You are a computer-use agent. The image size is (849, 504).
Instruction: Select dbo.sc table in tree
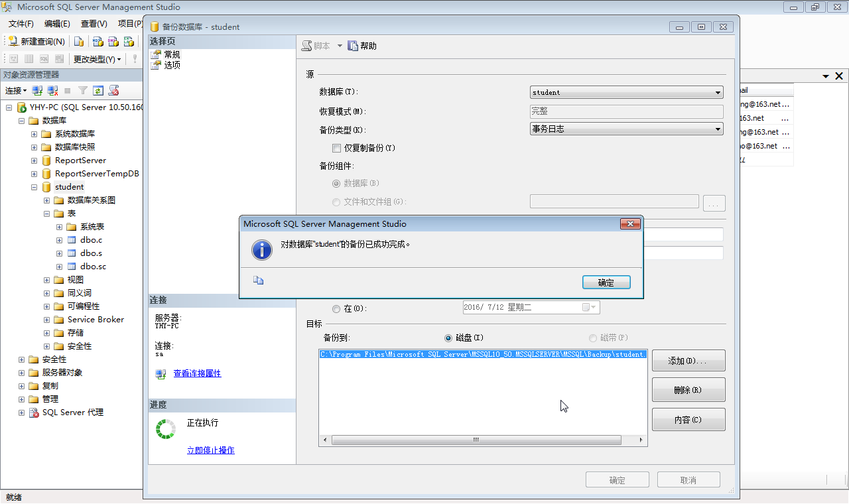[x=93, y=267]
